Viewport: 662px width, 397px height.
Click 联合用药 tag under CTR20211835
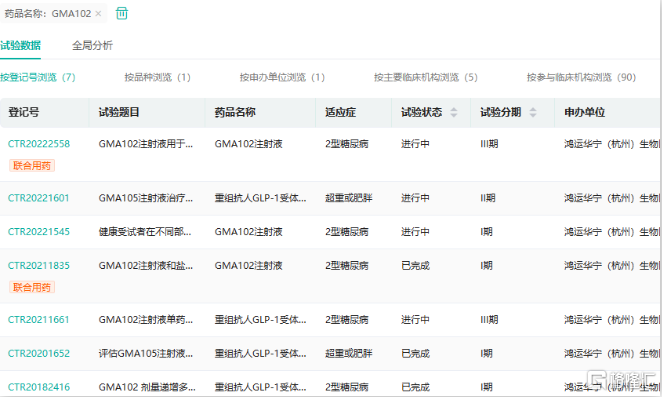32,287
